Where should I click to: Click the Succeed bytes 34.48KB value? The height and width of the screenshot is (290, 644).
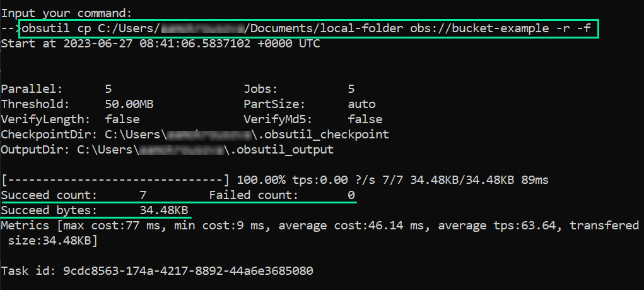(x=164, y=210)
